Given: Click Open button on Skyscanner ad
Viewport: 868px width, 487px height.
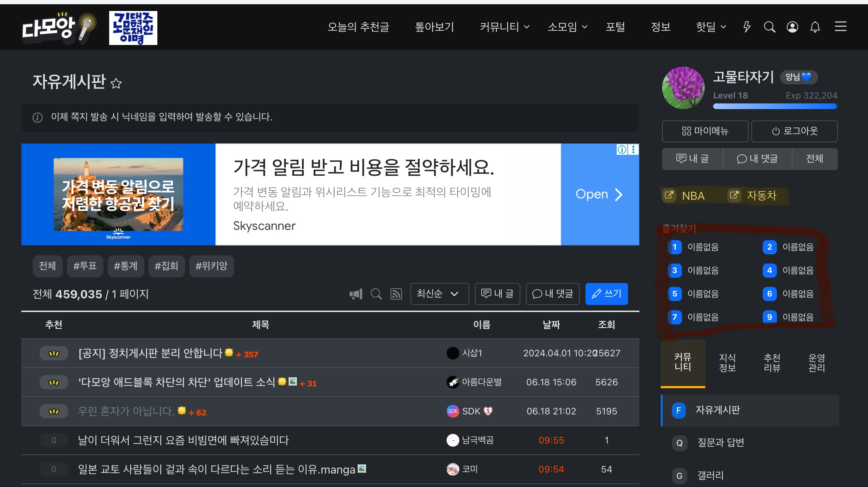Looking at the screenshot, I should 600,195.
